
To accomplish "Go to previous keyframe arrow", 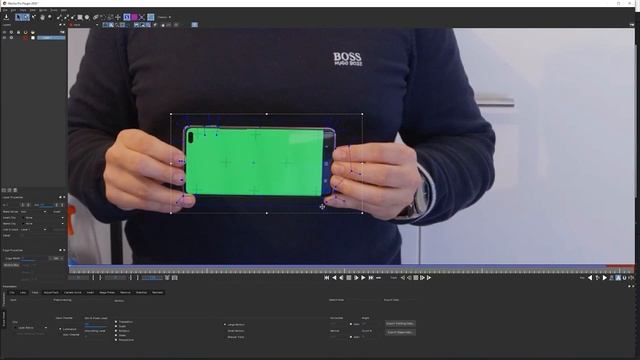I will pyautogui.click(x=590, y=278).
